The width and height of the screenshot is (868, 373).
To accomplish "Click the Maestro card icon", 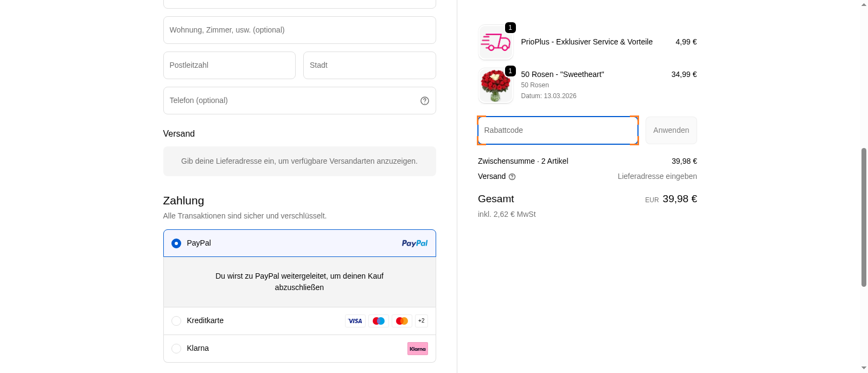I will [x=379, y=321].
